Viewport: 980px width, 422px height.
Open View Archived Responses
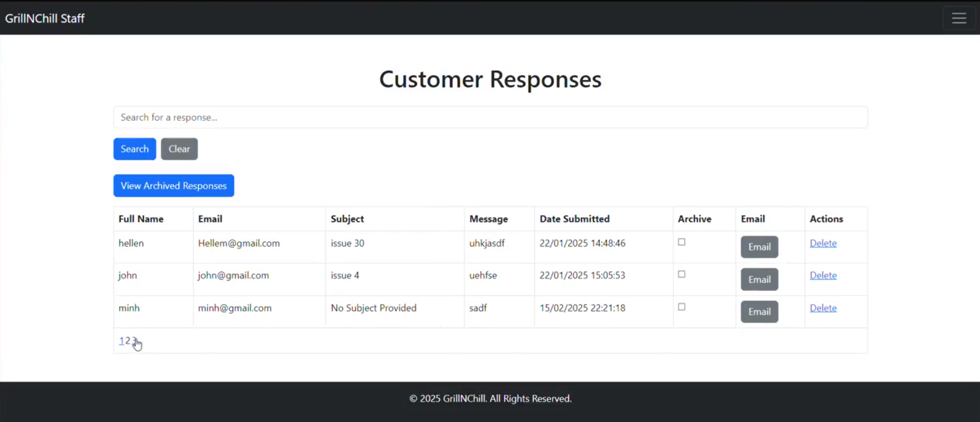173,186
